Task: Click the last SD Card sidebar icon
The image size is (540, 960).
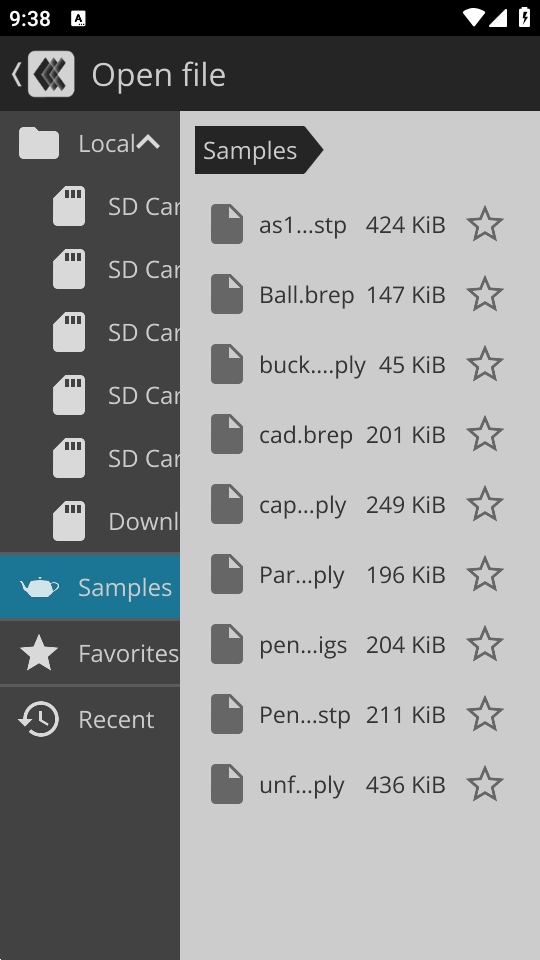Action: point(69,458)
